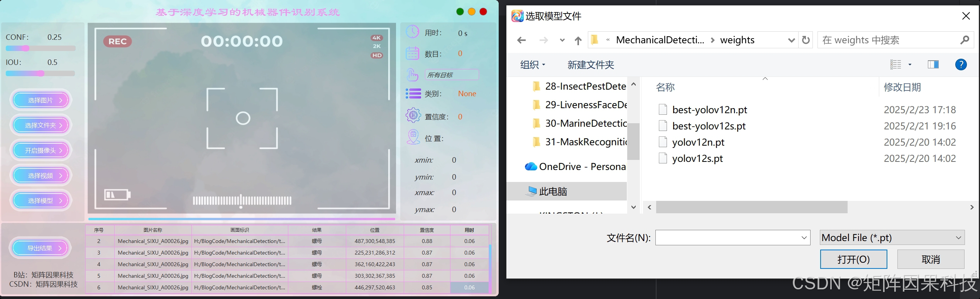Click the search magnifier icon
The width and height of the screenshot is (980, 299).
click(x=964, y=40)
